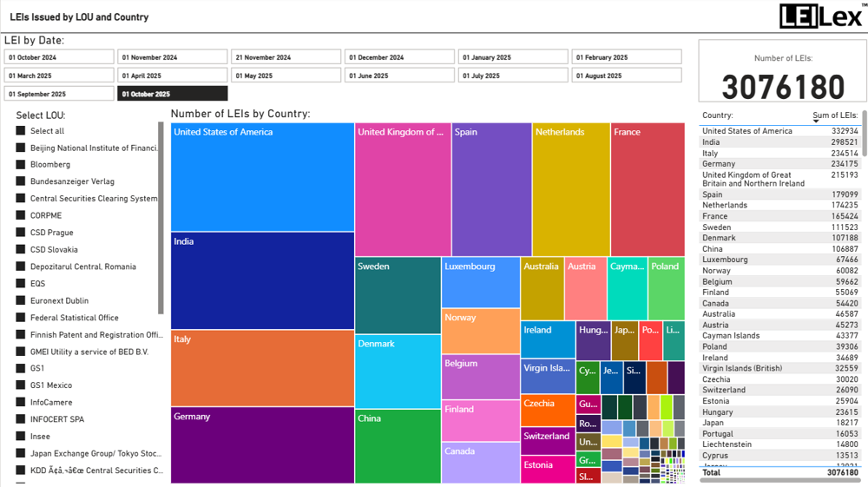Click the selected 01 October 2025 date
Viewport: 868px width, 487px height.
tap(173, 94)
